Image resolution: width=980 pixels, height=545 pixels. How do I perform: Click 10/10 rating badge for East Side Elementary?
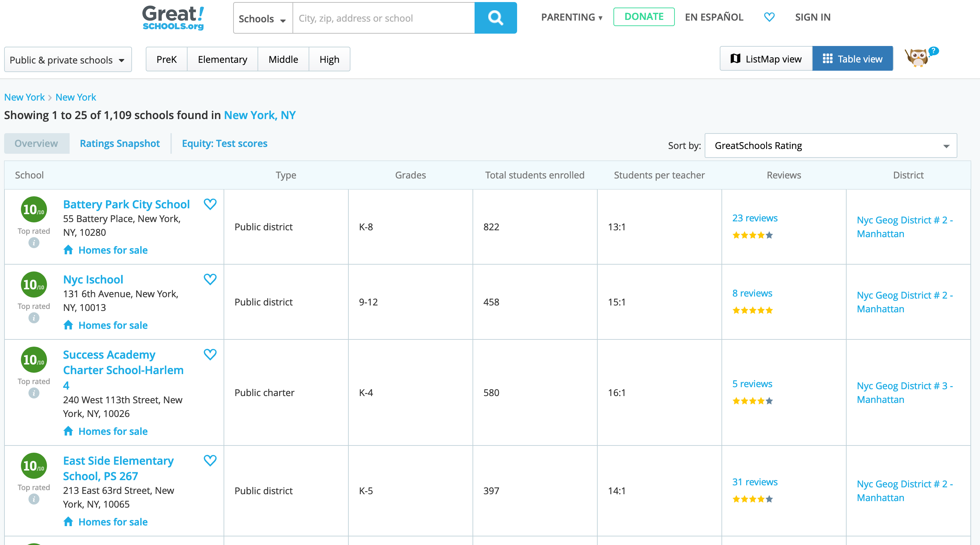tap(34, 466)
